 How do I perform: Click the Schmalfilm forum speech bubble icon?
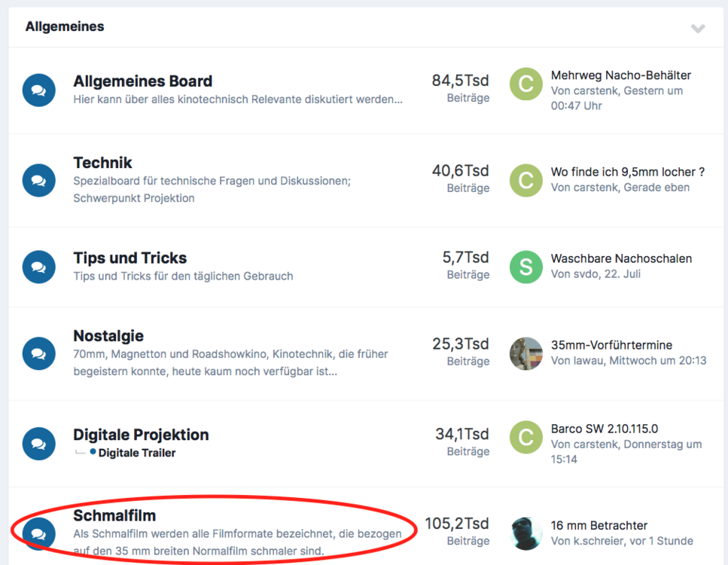pyautogui.click(x=39, y=534)
